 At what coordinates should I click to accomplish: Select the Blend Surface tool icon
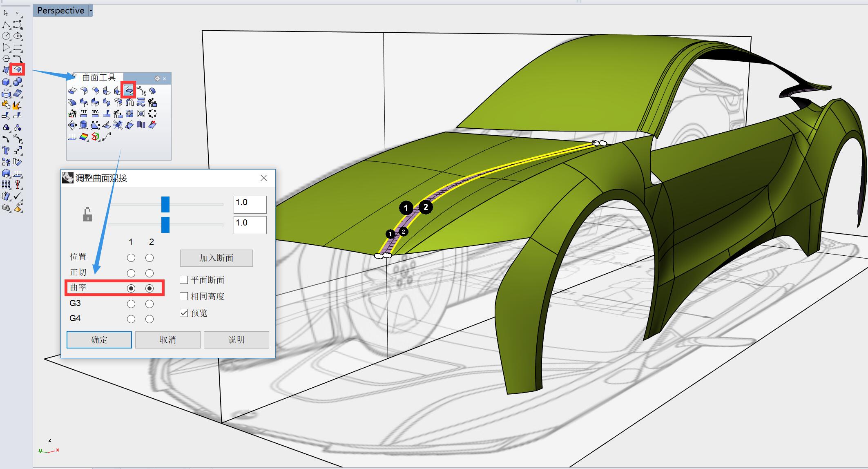click(129, 89)
